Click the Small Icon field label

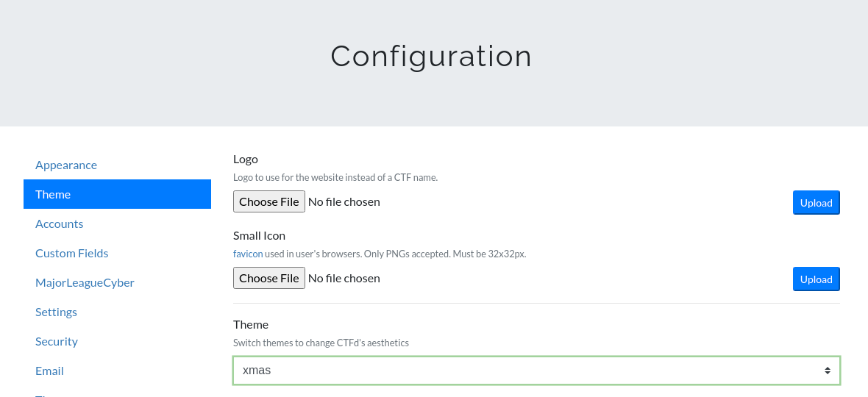[259, 235]
